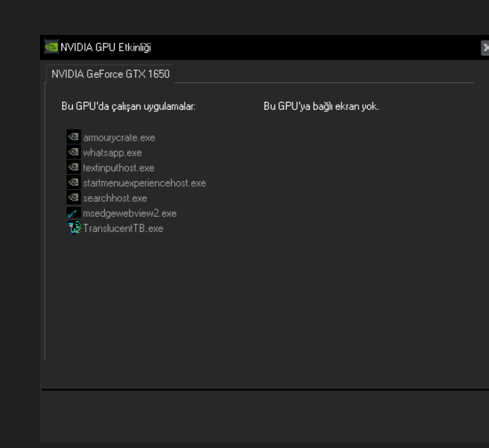The image size is (489, 448).
Task: Click the msedgewebview2.exe icon
Action: point(73,213)
